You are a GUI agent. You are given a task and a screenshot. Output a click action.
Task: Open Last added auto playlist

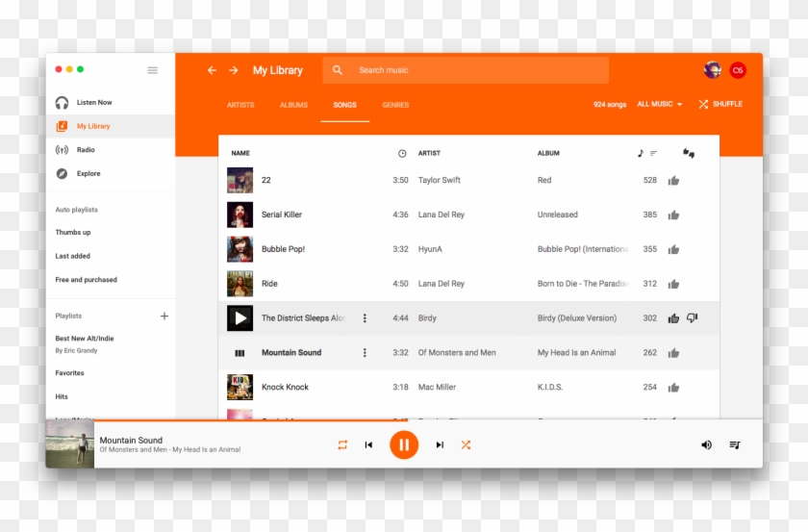coord(73,256)
